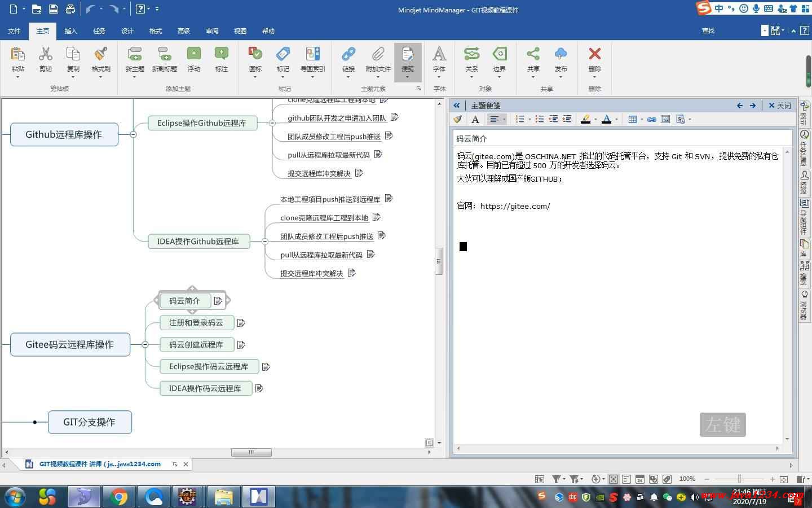The height and width of the screenshot is (508, 812).
Task: Pick the highlight color swatch in notes
Action: point(585,119)
